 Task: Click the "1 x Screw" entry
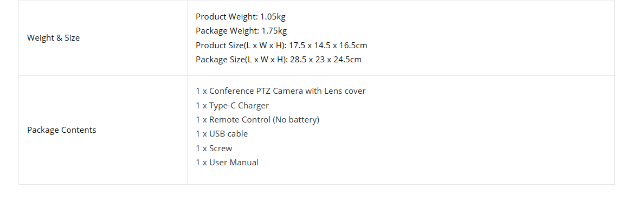(x=214, y=149)
